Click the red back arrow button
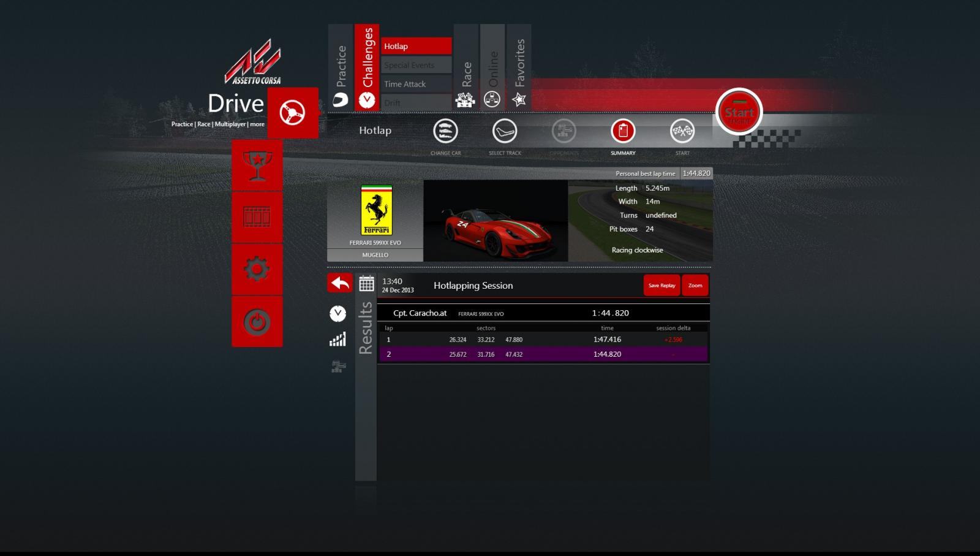The width and height of the screenshot is (980, 556). [340, 283]
